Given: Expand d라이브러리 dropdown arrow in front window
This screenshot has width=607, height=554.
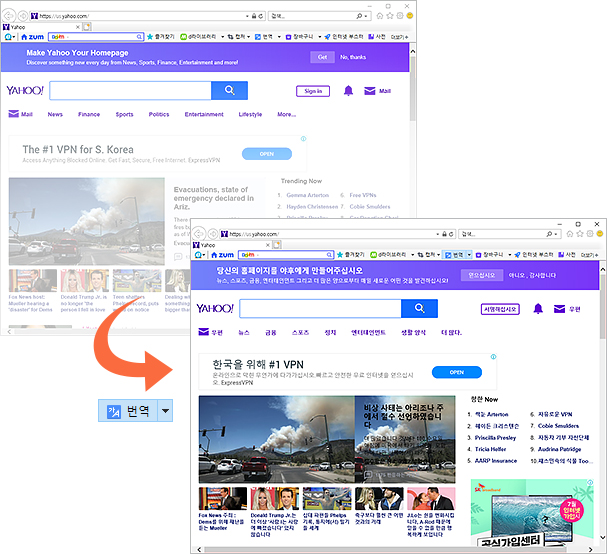Looking at the screenshot, I should pos(413,255).
